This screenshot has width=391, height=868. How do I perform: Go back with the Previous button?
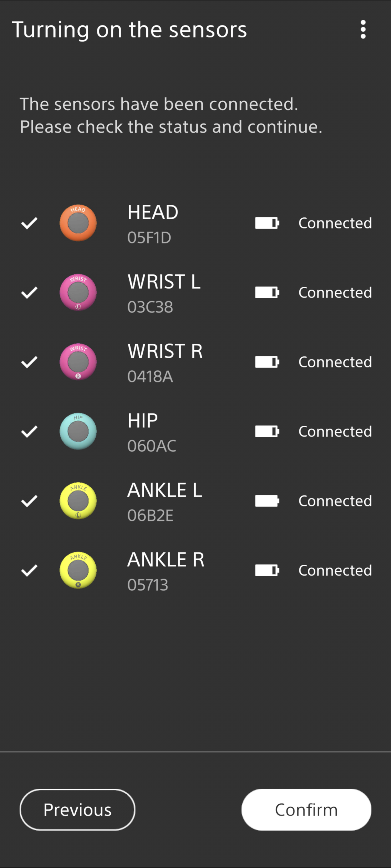click(x=77, y=809)
